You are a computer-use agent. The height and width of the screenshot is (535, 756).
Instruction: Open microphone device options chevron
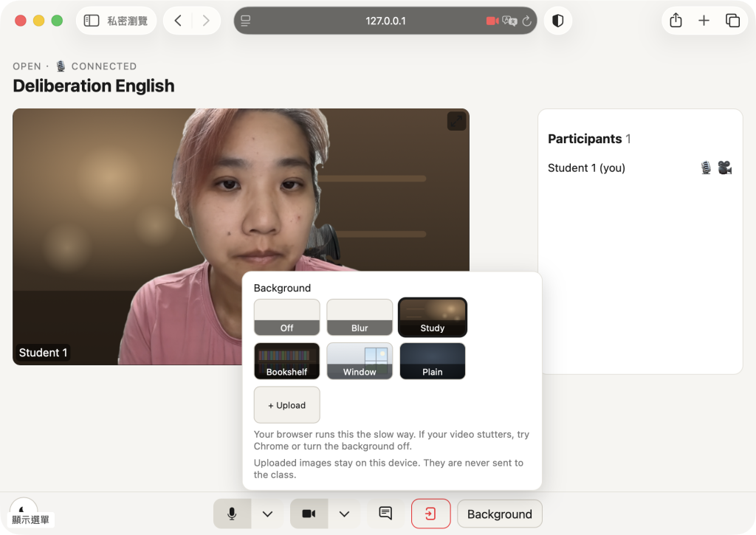(x=267, y=514)
